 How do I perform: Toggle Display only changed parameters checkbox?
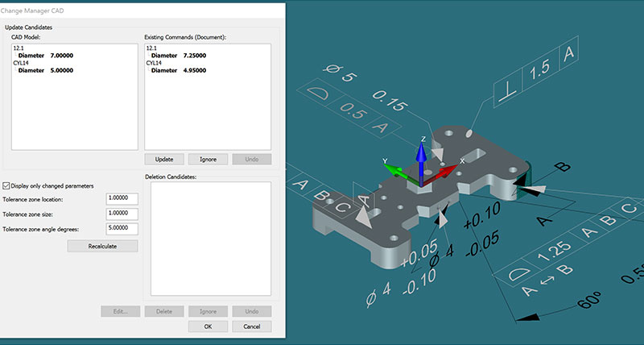coord(8,185)
